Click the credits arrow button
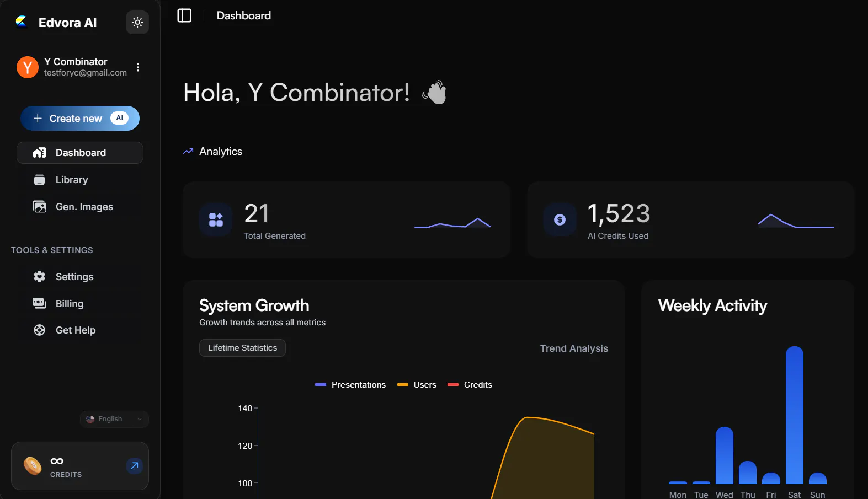868x499 pixels. 134,466
